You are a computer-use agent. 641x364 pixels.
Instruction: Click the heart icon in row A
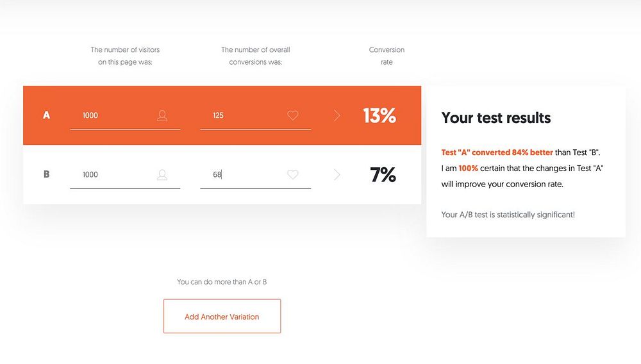pos(293,116)
